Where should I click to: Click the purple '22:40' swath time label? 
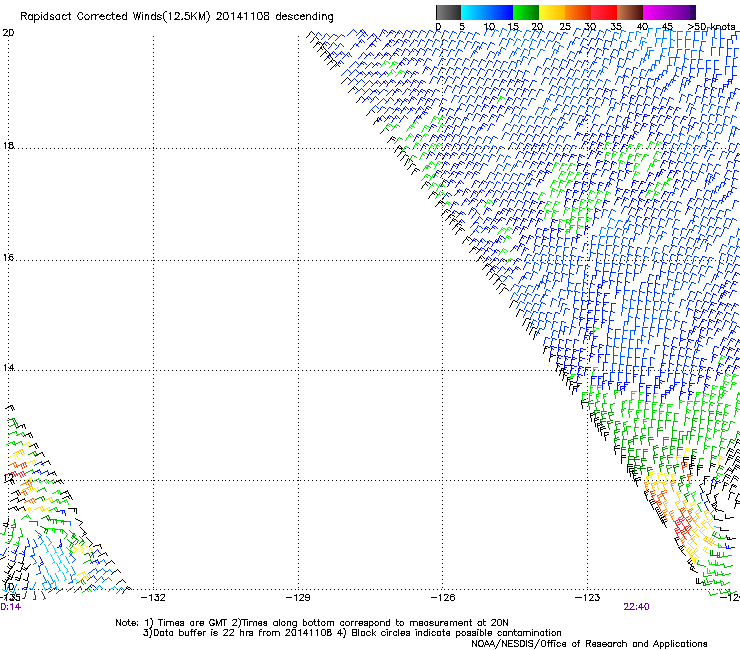[x=636, y=607]
